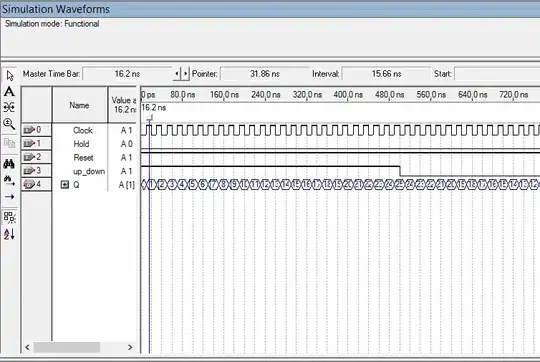Click the Master Time Bar value field
The image size is (540, 362).
click(127, 74)
